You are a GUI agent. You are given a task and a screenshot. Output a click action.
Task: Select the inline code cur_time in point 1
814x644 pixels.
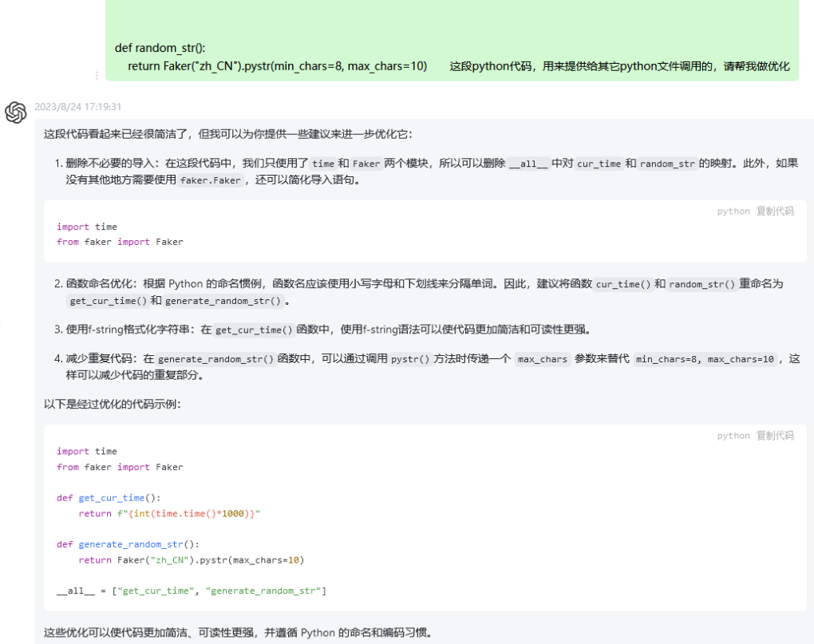[x=599, y=164]
